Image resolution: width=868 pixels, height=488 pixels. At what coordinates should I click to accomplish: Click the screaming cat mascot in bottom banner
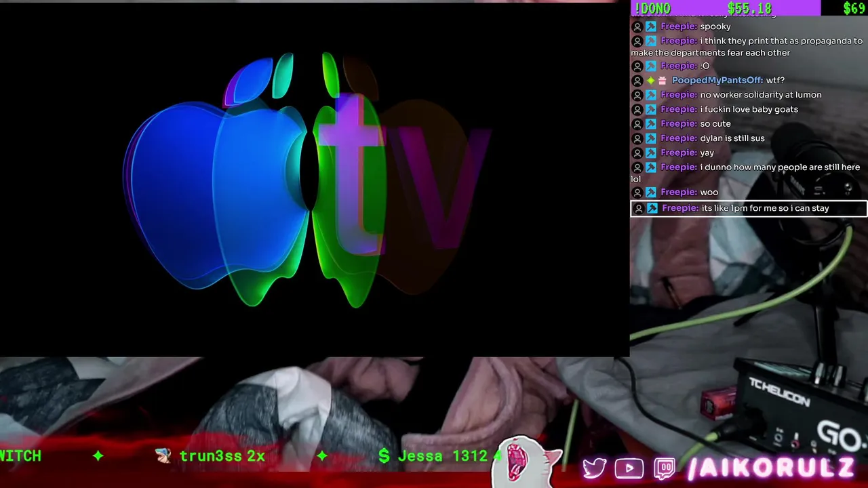tap(527, 461)
